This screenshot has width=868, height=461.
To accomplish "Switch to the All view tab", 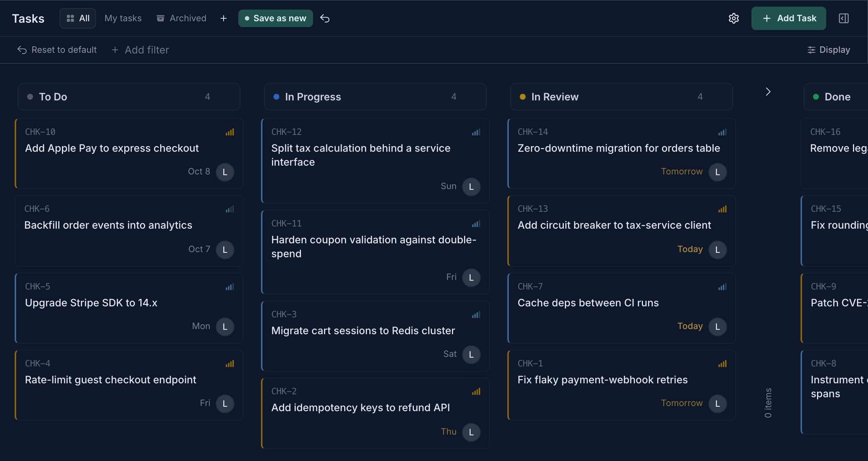I will pyautogui.click(x=78, y=18).
